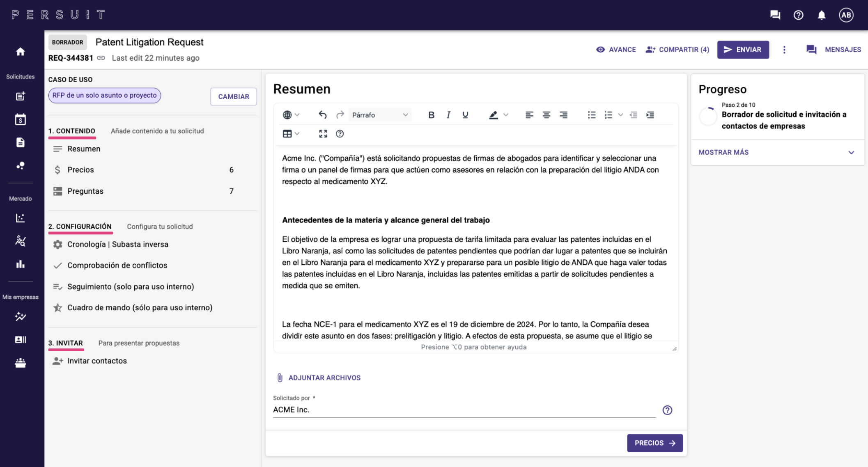
Task: Enter fullscreen editor mode
Action: coord(323,134)
